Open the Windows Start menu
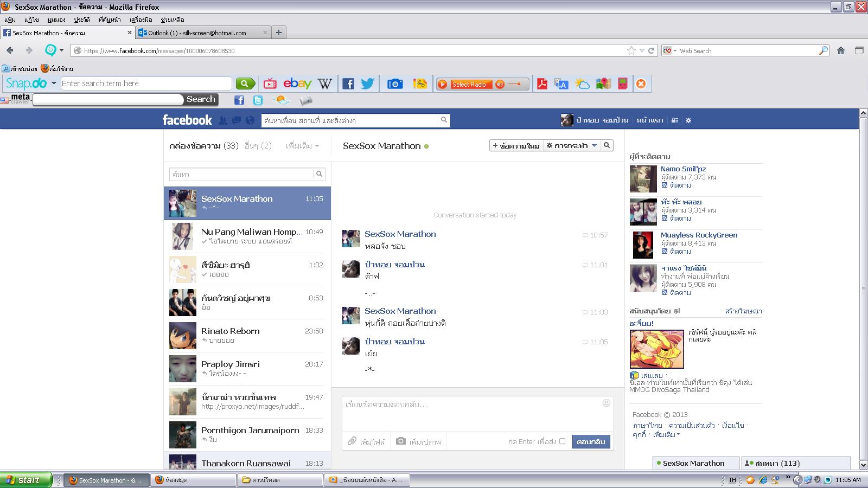This screenshot has height=488, width=868. 26,480
